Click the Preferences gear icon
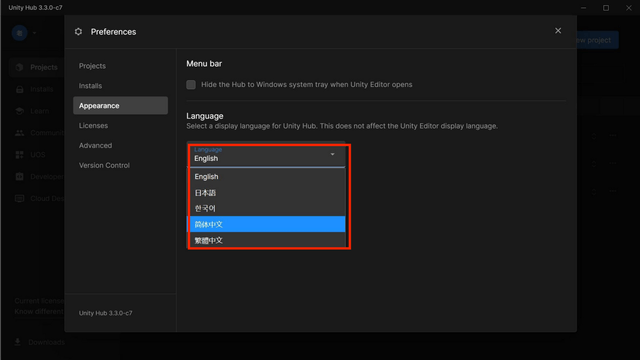Viewport: 640px width, 360px height. pos(78,31)
